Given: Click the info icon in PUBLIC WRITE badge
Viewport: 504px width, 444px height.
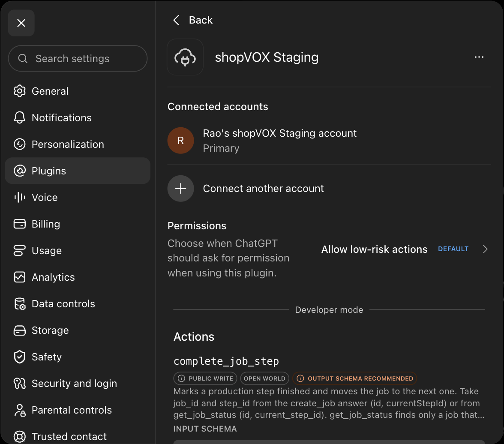Looking at the screenshot, I should (181, 378).
